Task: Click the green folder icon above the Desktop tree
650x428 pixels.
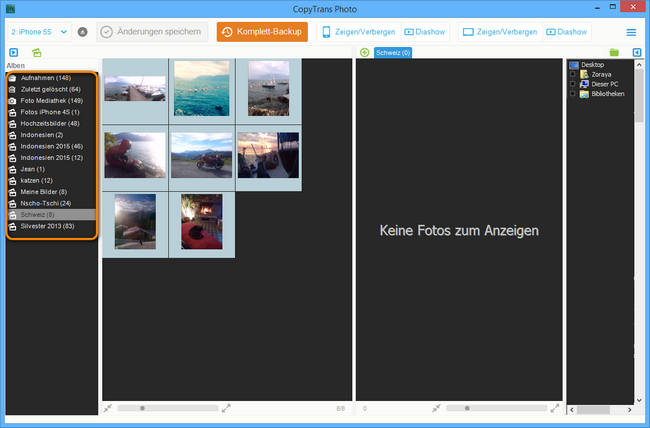Action: (614, 52)
